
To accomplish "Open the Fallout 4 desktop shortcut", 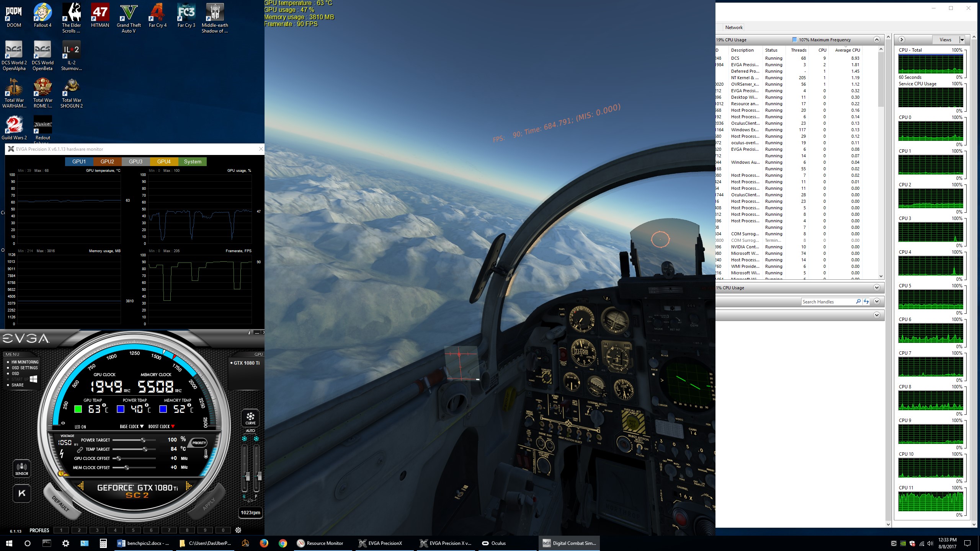I will 42,16.
